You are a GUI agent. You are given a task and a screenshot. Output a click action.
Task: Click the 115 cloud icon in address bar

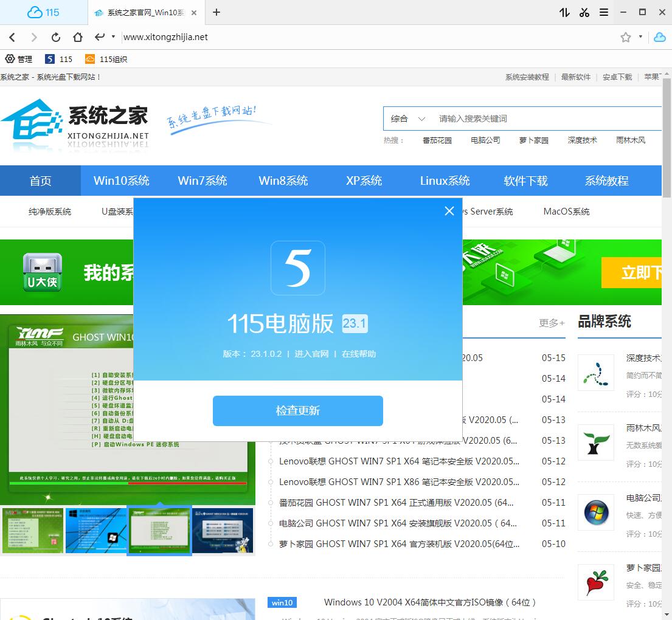click(x=659, y=37)
